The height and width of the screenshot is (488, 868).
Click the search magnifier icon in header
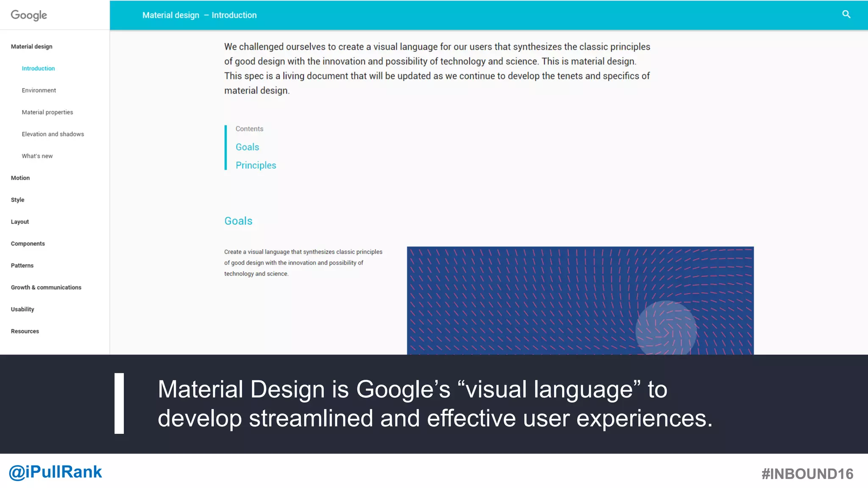pyautogui.click(x=846, y=14)
